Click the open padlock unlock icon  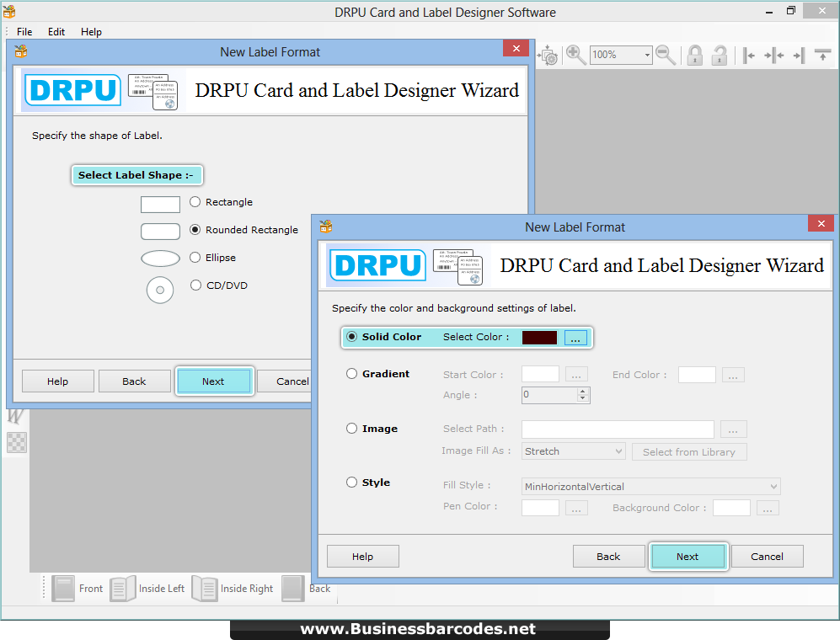pyautogui.click(x=720, y=55)
